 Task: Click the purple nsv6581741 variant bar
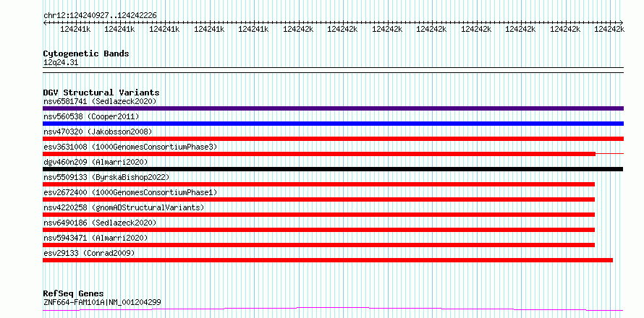333,108
